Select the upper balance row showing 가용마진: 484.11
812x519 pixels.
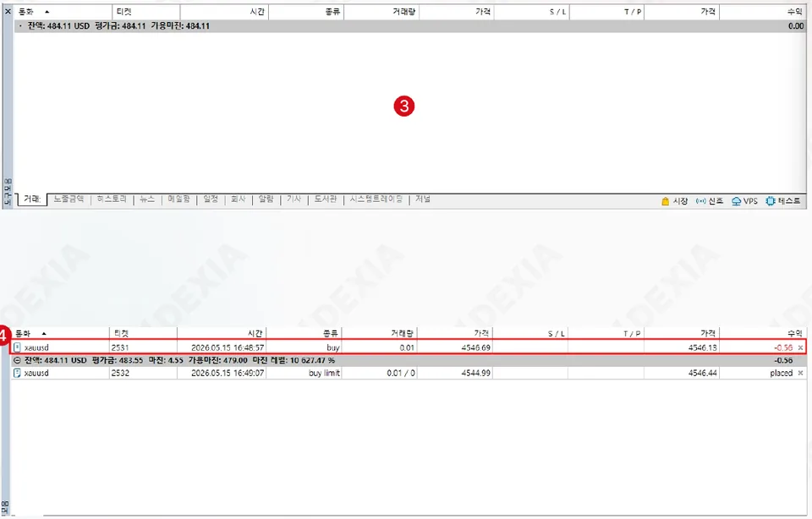tap(409, 26)
